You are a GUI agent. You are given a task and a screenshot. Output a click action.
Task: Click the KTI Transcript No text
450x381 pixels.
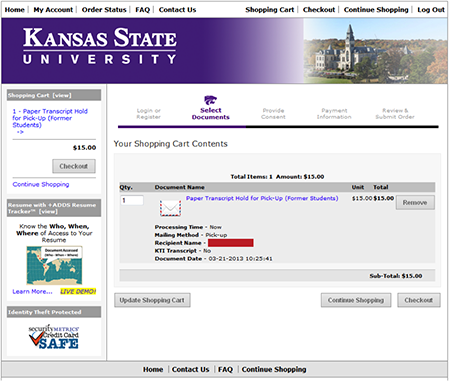coord(183,251)
